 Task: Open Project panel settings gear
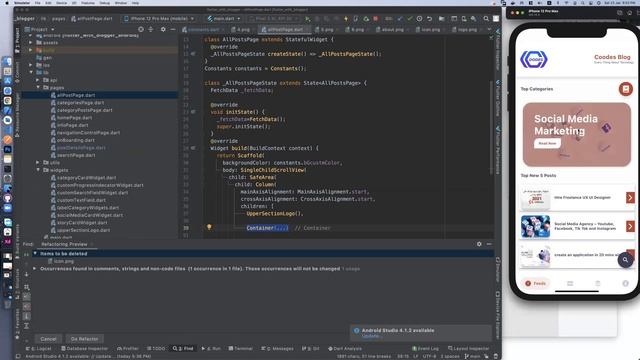tap(163, 29)
